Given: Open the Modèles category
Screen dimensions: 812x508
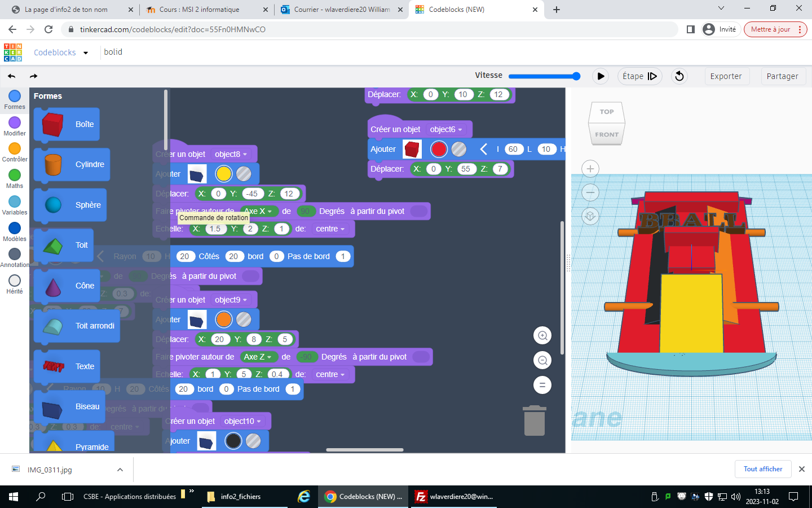Looking at the screenshot, I should click(15, 232).
